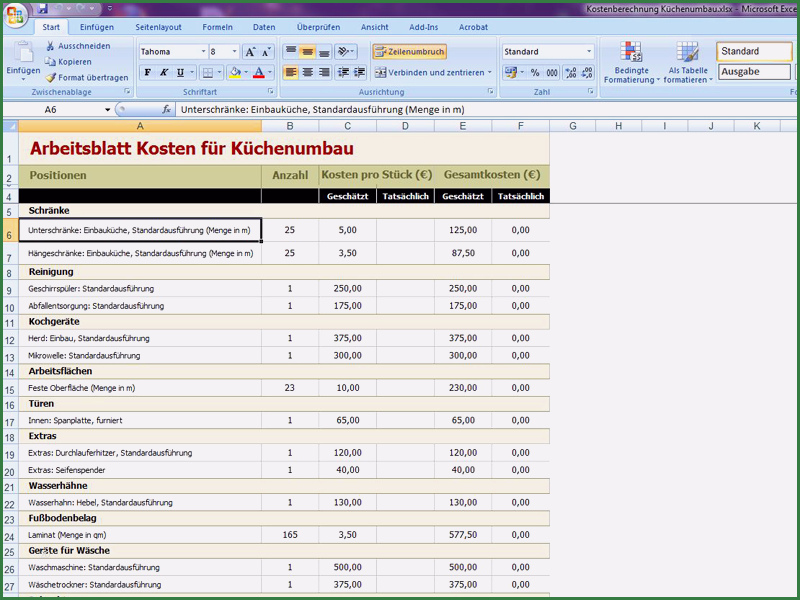800x600 pixels.
Task: Toggle Zeilenumbruch text wrapping
Action: 409,51
